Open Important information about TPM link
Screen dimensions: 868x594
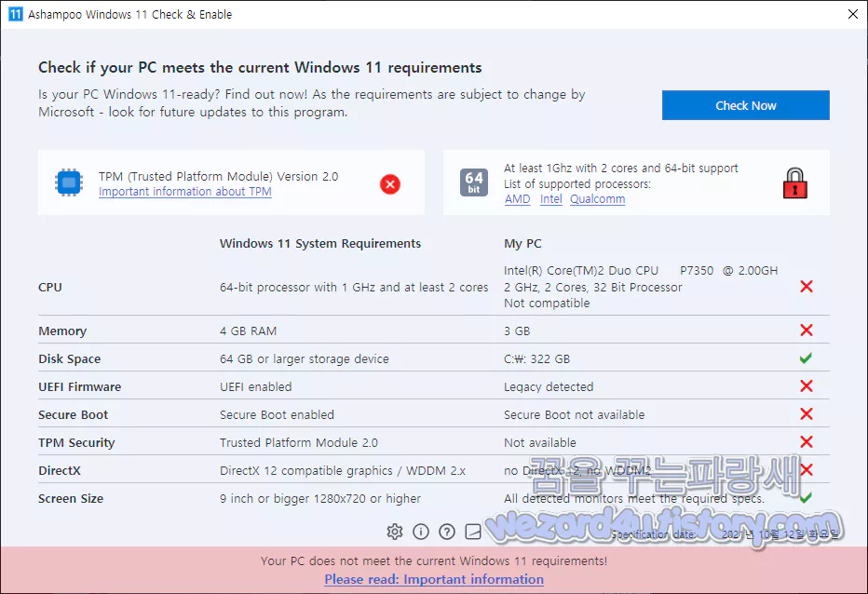[185, 192]
